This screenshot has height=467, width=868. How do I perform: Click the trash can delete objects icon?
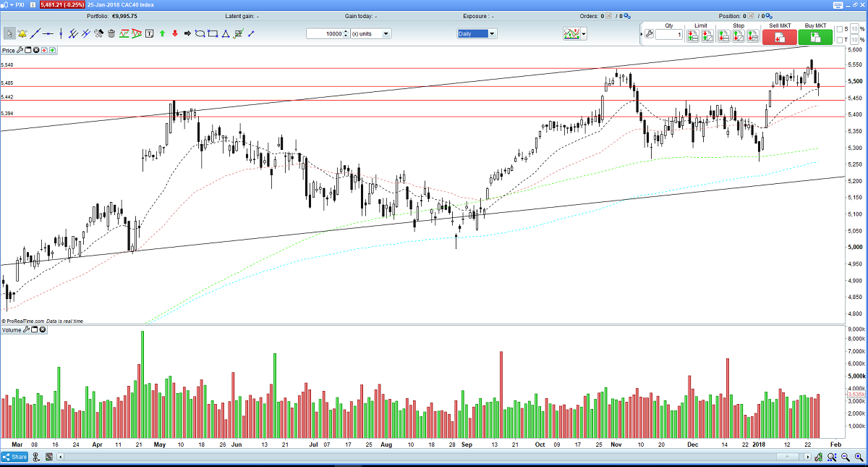111,33
